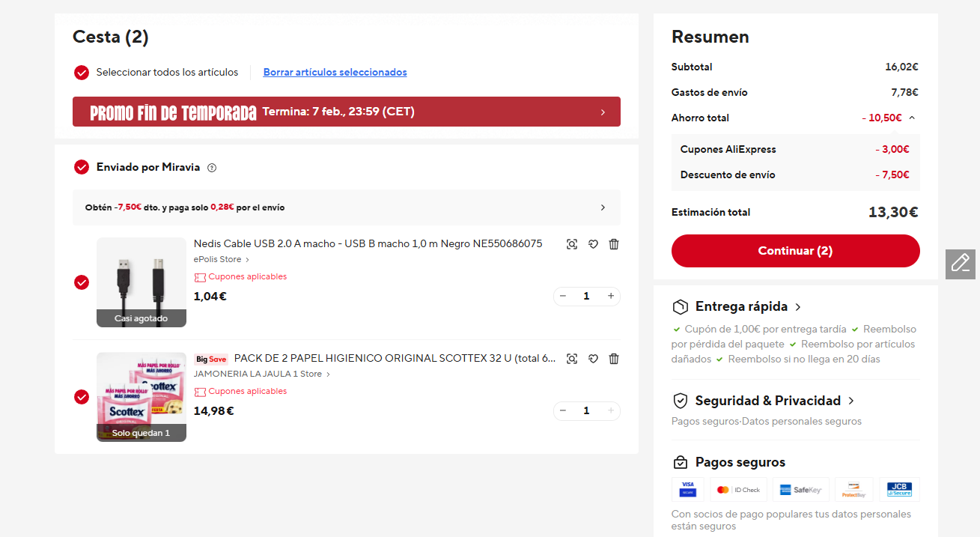
Task: Click the JCB J/Secure logo
Action: (x=899, y=490)
